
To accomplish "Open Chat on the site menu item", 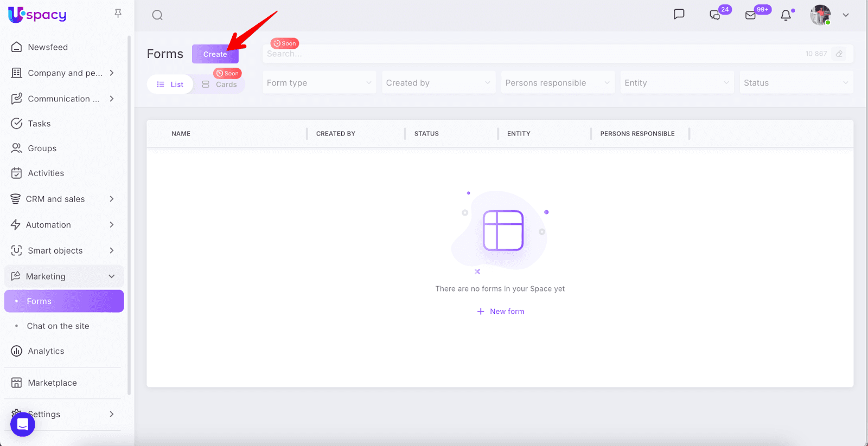I will (58, 326).
